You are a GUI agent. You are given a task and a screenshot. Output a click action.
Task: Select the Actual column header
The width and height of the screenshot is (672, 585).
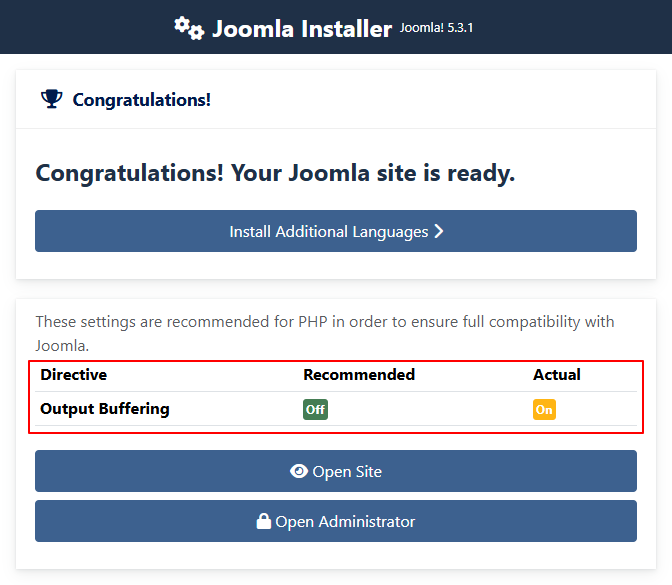[556, 375]
